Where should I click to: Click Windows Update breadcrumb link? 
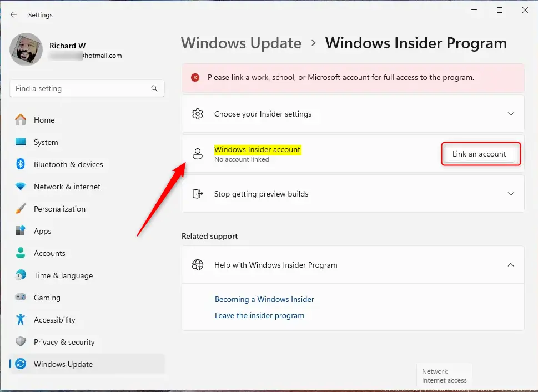[x=241, y=43]
